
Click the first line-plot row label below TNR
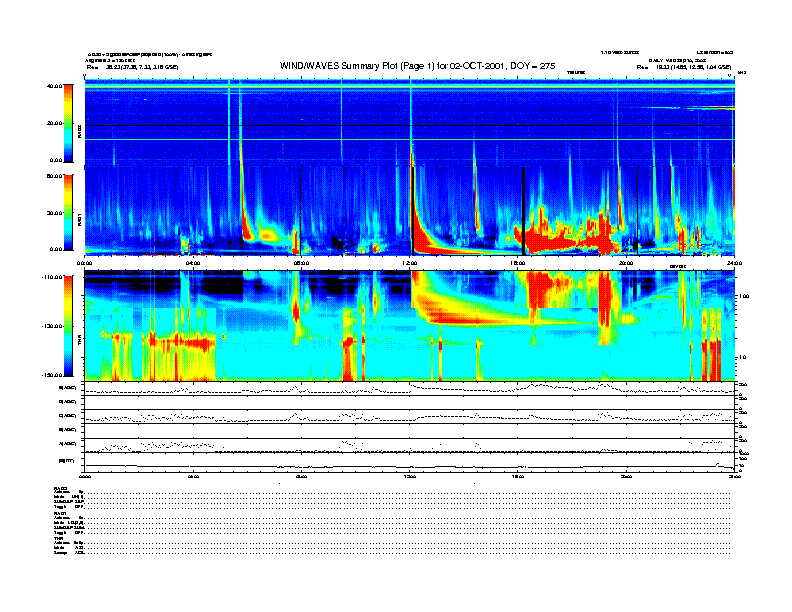pos(67,388)
